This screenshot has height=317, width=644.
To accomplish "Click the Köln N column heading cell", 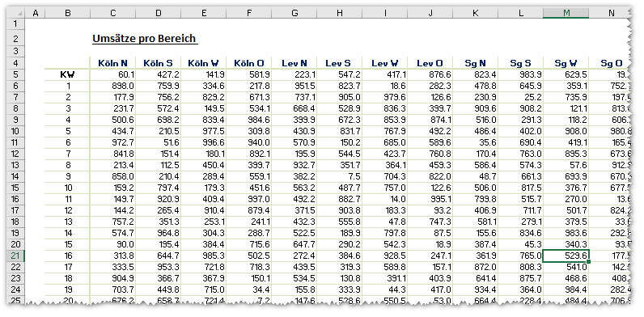I will tap(113, 63).
